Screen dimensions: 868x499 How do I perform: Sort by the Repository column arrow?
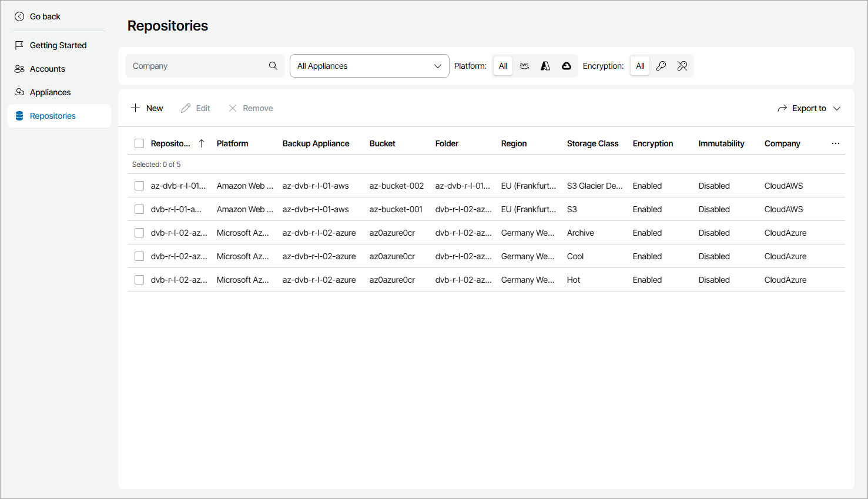[202, 143]
